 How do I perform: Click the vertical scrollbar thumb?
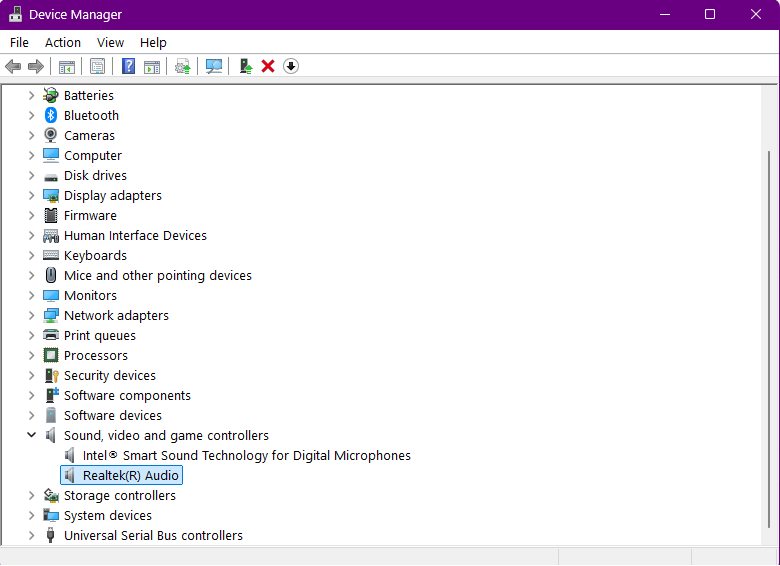[769, 338]
